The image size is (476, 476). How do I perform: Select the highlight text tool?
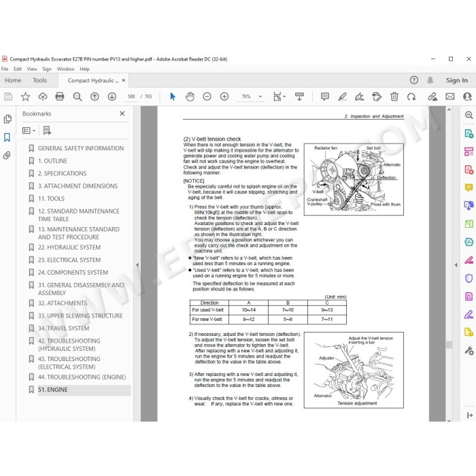pyautogui.click(x=342, y=97)
